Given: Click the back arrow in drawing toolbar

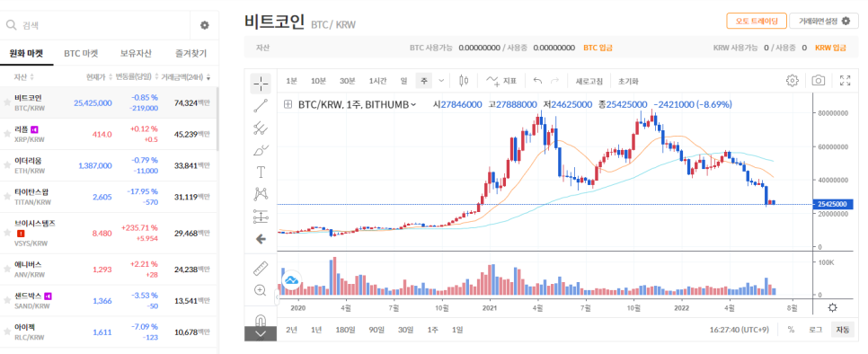Looking at the screenshot, I should click(x=261, y=239).
